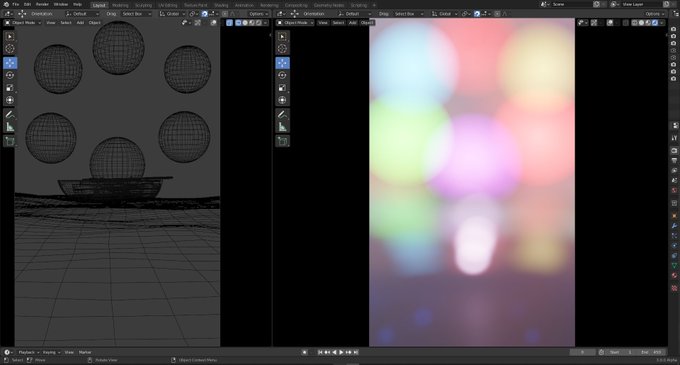Open the Select menu in left viewport
Image resolution: width=680 pixels, height=365 pixels.
point(65,23)
